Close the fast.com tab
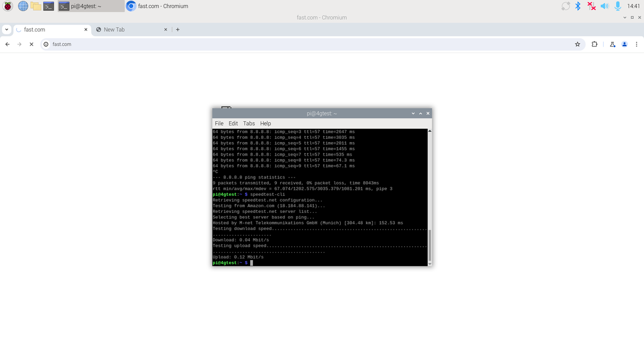This screenshot has width=644, height=362. pyautogui.click(x=86, y=29)
